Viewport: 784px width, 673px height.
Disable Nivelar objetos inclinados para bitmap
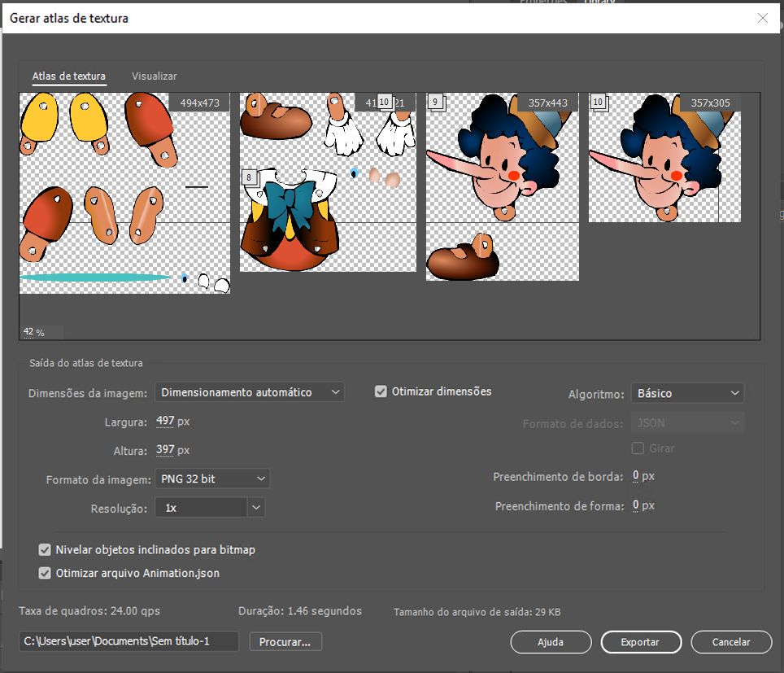tap(45, 549)
